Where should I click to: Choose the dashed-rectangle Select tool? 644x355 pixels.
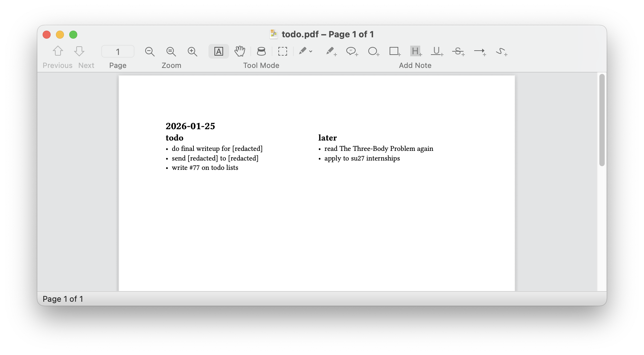pos(283,51)
